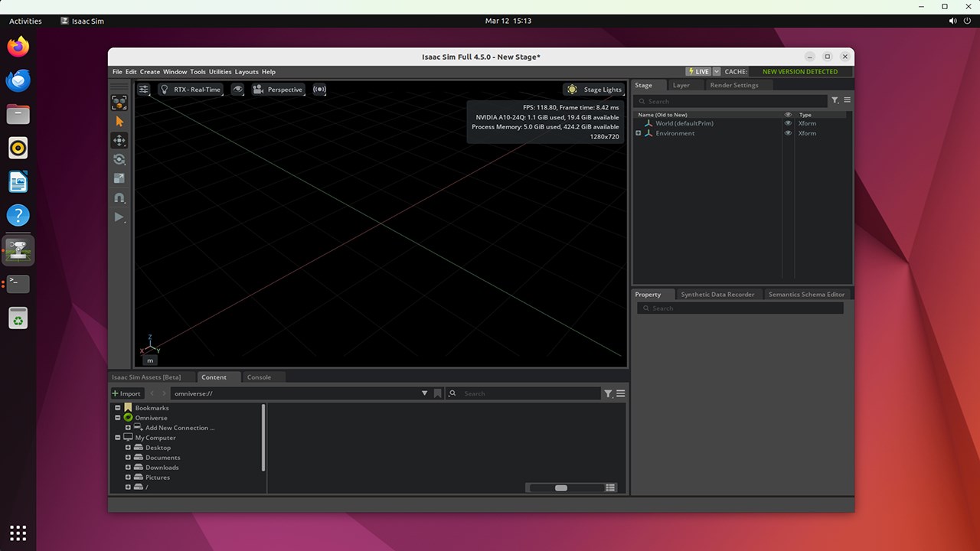Click the Stage panel search field
Image resolution: width=980 pixels, height=551 pixels.
point(732,101)
